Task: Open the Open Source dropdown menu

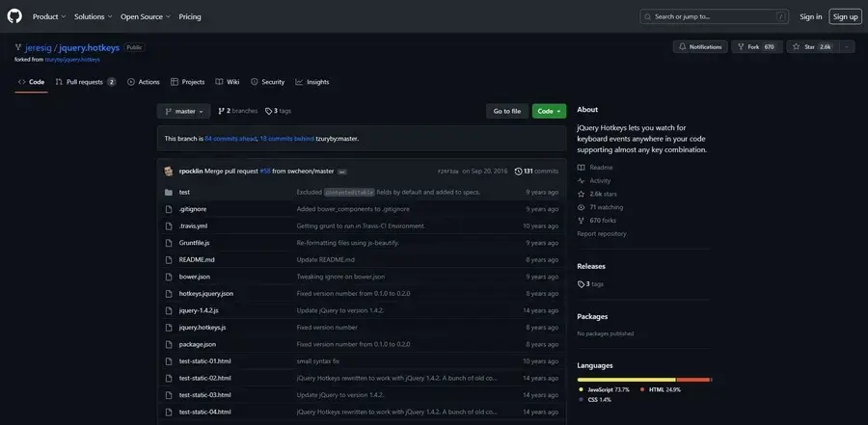Action: tap(146, 16)
